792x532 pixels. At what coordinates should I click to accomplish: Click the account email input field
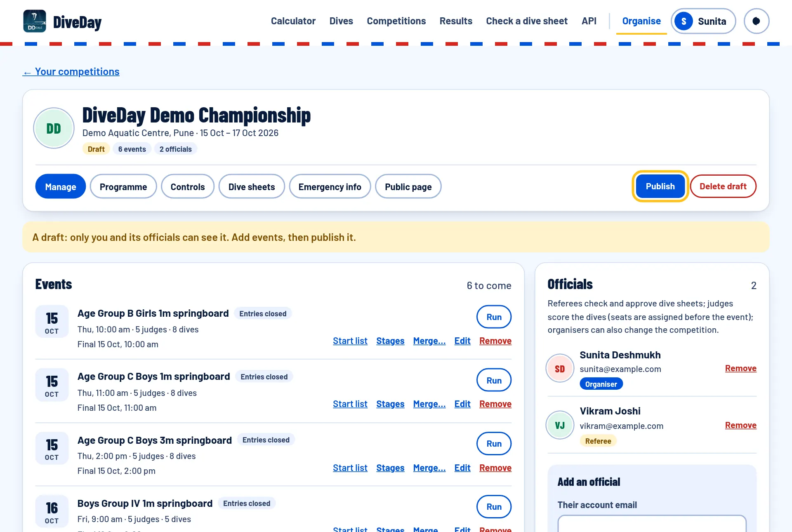point(652,523)
